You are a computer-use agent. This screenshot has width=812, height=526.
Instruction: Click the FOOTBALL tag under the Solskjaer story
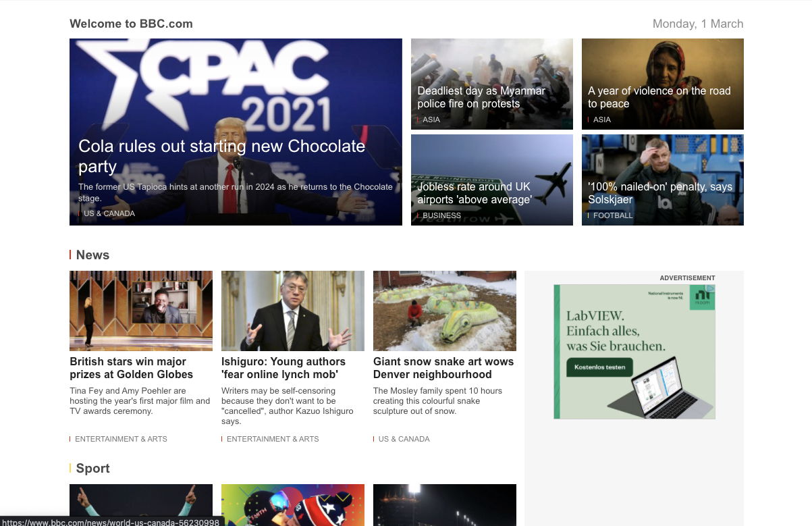coord(612,215)
